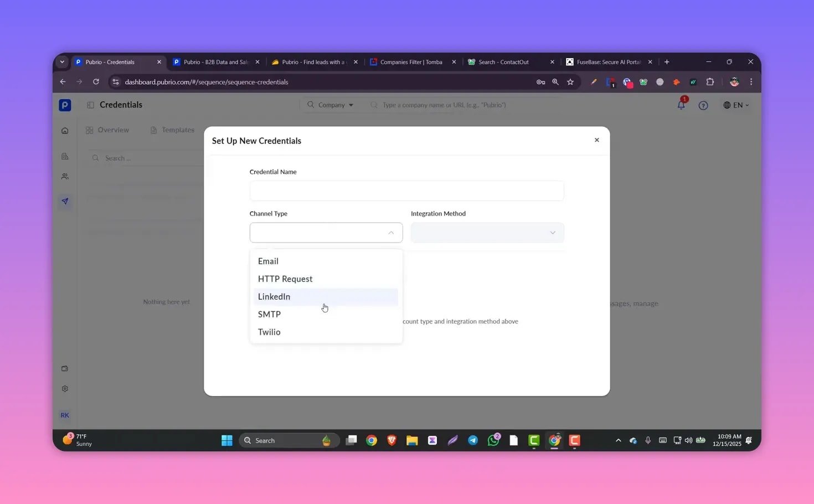Image resolution: width=814 pixels, height=504 pixels.
Task: Select SMTP from the channel list
Action: [269, 314]
